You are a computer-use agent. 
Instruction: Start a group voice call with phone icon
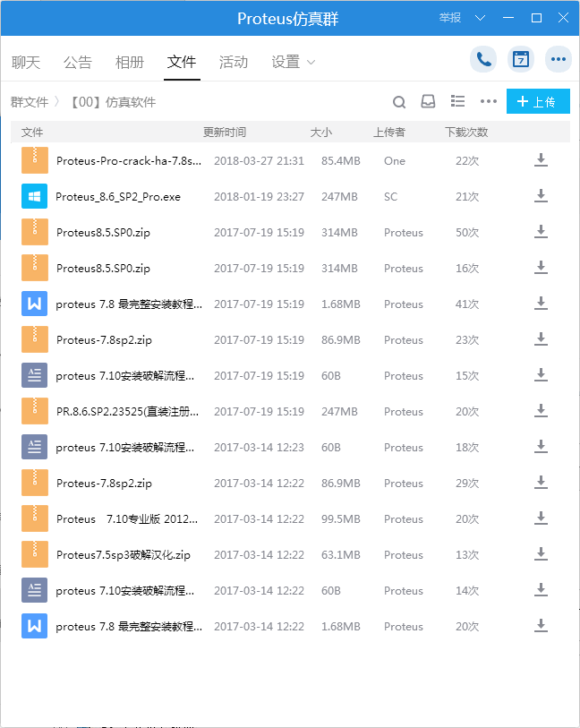click(x=483, y=59)
